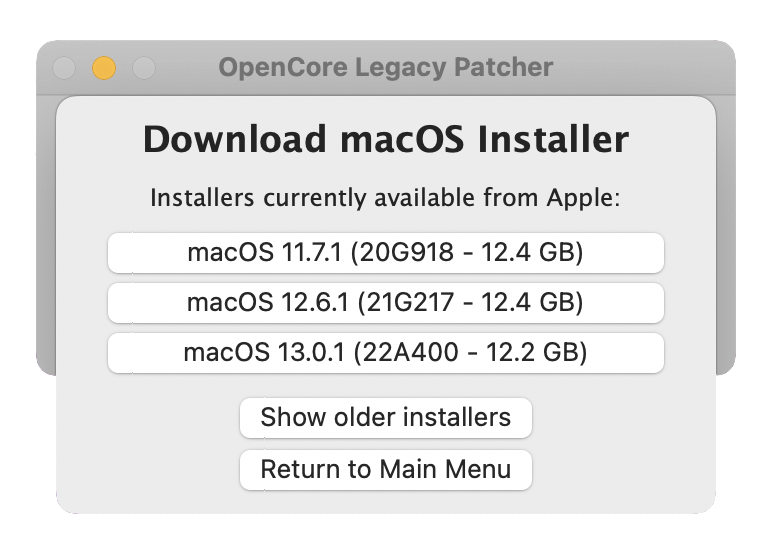The width and height of the screenshot is (762, 542).
Task: Return to Main Menu
Action: [385, 470]
